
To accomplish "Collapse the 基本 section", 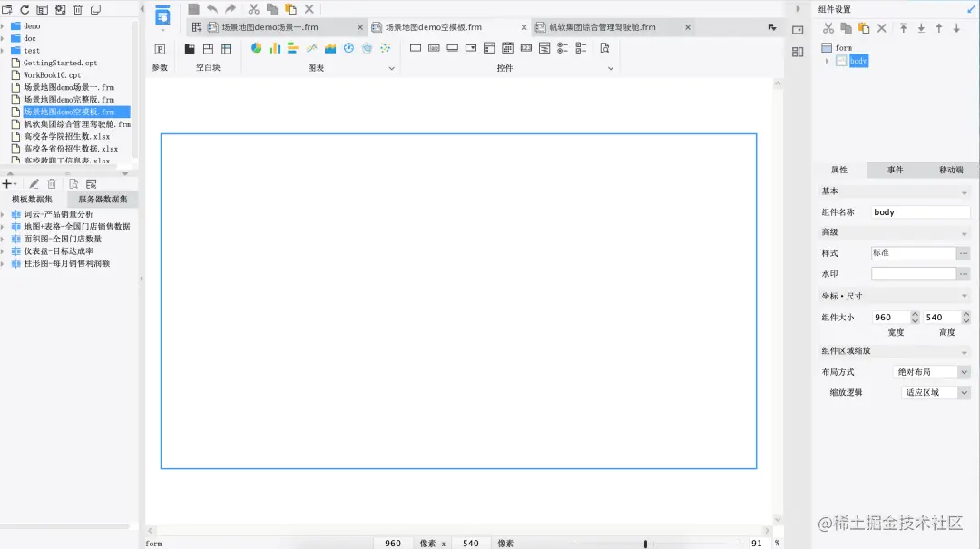I will [965, 192].
